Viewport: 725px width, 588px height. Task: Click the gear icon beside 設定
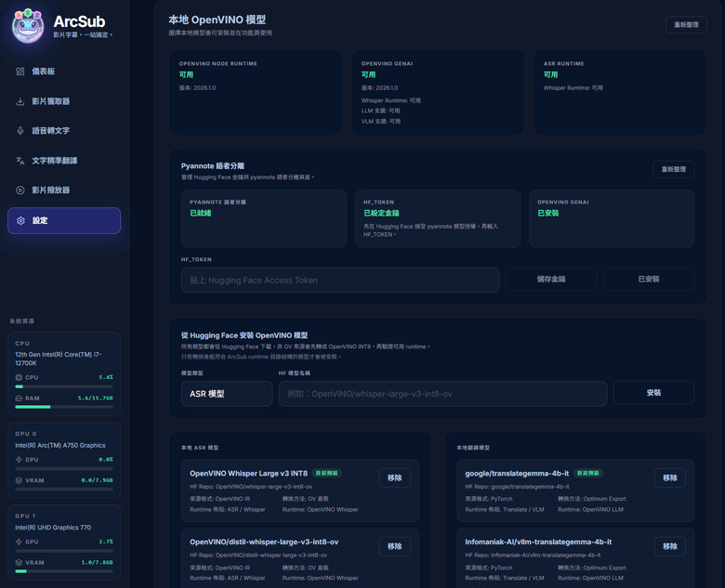point(20,220)
